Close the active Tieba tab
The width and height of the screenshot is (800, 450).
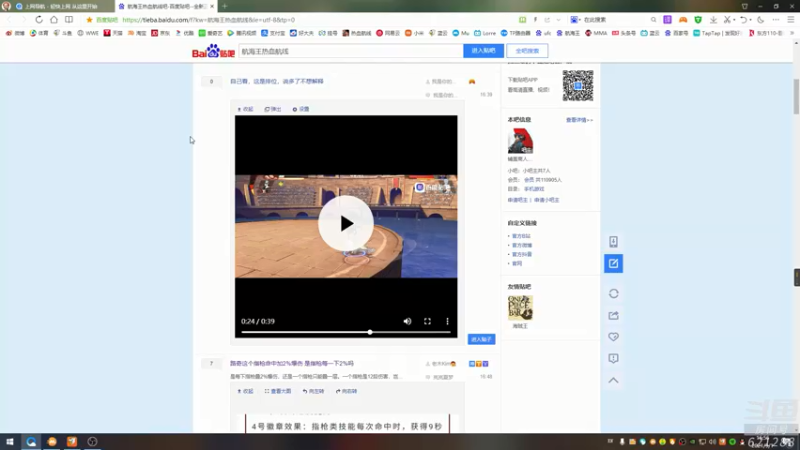(212, 6)
